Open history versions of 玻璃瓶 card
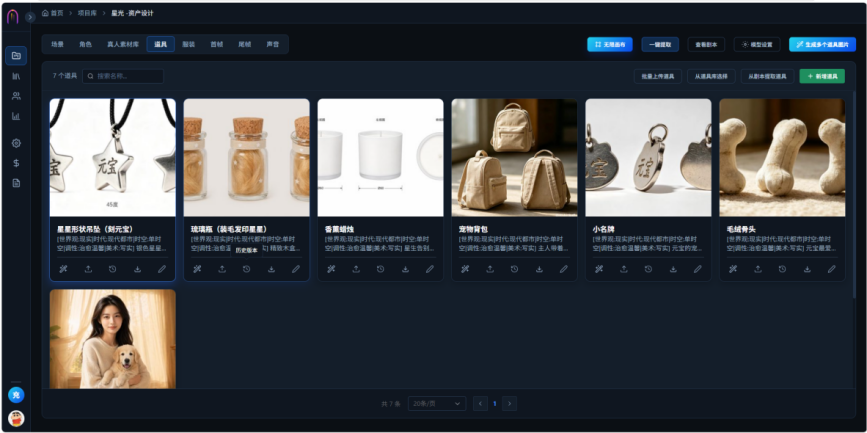 (x=247, y=269)
